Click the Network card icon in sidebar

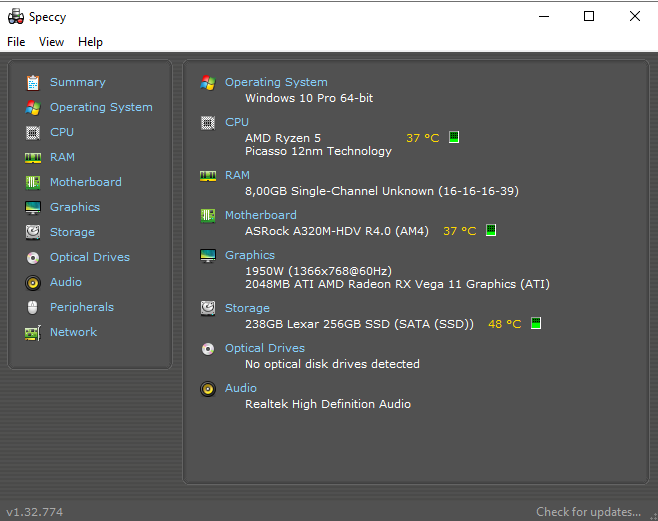33,333
